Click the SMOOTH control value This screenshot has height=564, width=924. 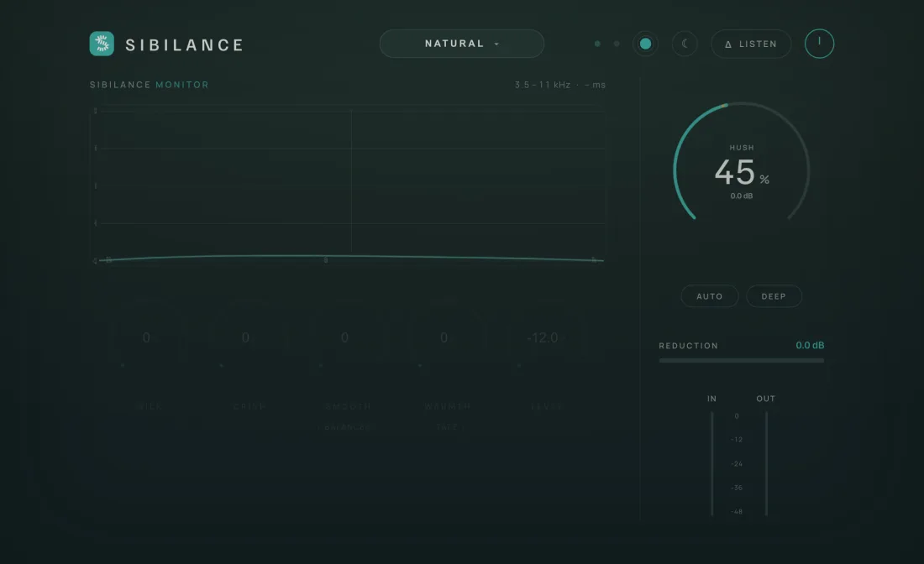coord(344,338)
